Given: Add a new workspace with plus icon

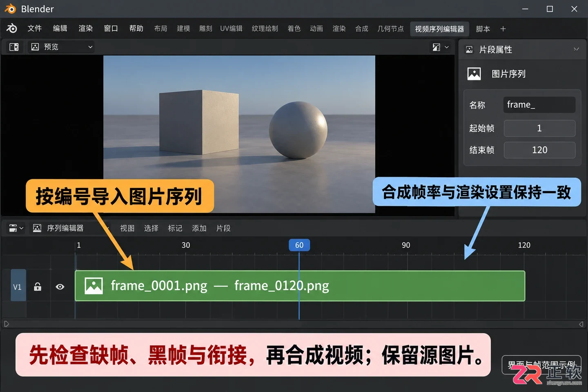Looking at the screenshot, I should point(503,29).
